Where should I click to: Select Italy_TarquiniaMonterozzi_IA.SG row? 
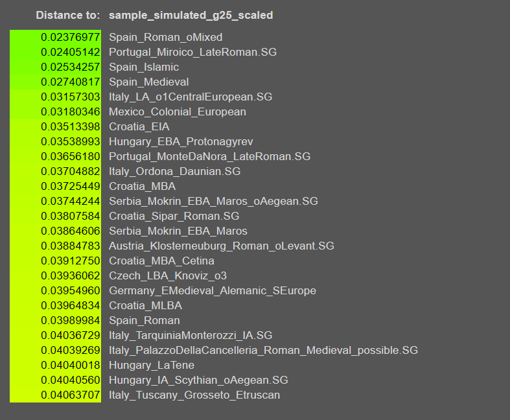(191, 336)
